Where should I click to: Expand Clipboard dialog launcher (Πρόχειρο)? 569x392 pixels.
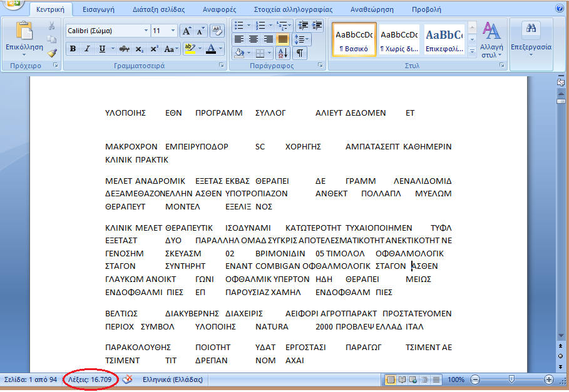click(56, 65)
